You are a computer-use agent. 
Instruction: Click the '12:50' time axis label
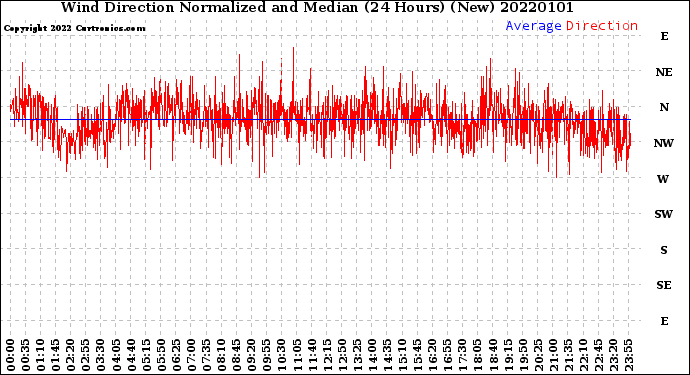tap(342, 355)
